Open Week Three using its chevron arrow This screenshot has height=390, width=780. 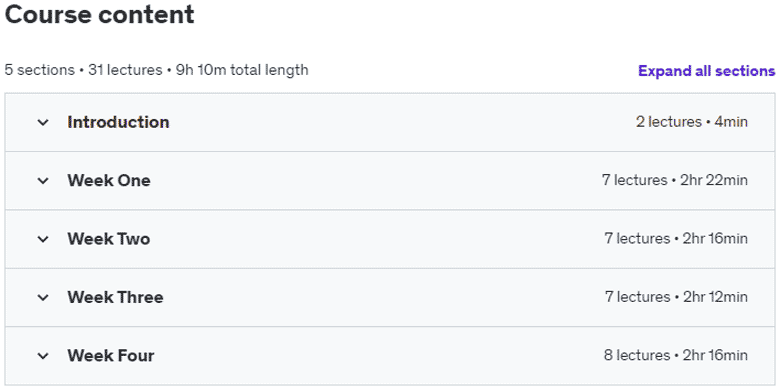click(43, 297)
